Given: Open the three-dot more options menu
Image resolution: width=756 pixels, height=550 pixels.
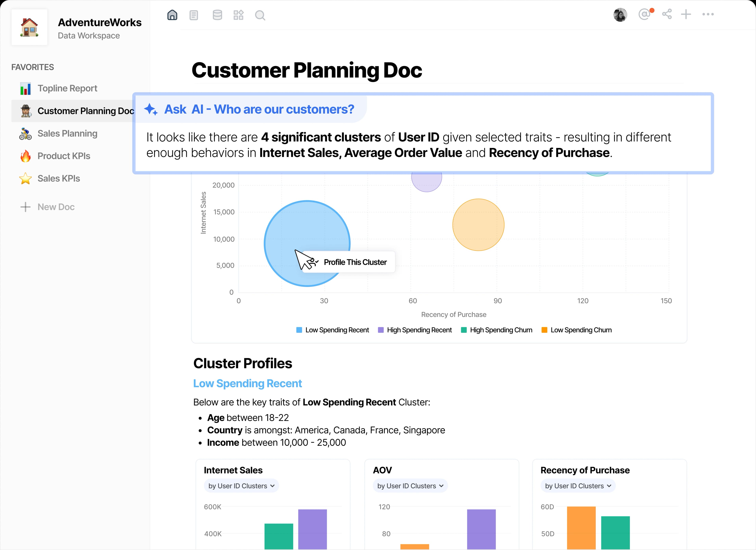Looking at the screenshot, I should tap(708, 14).
